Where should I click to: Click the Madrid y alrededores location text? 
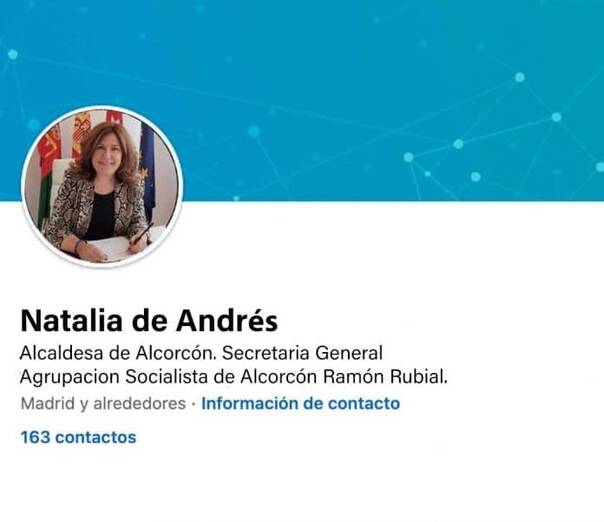(103, 403)
